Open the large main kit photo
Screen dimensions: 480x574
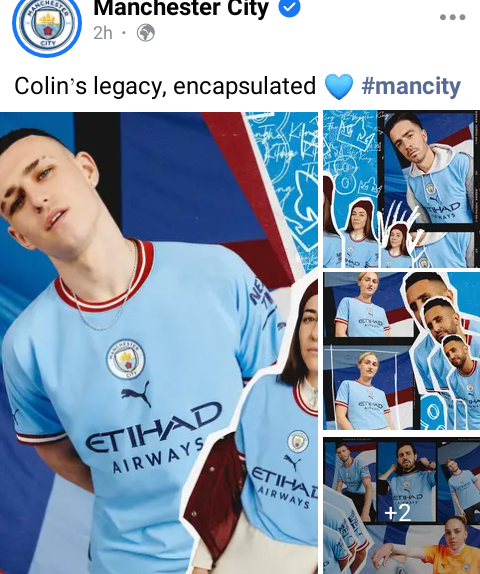pos(159,343)
